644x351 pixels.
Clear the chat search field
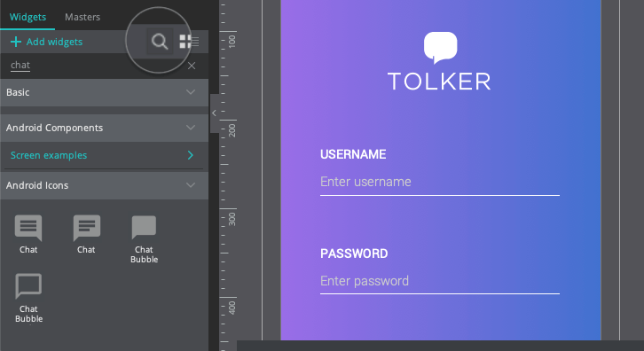tap(192, 66)
